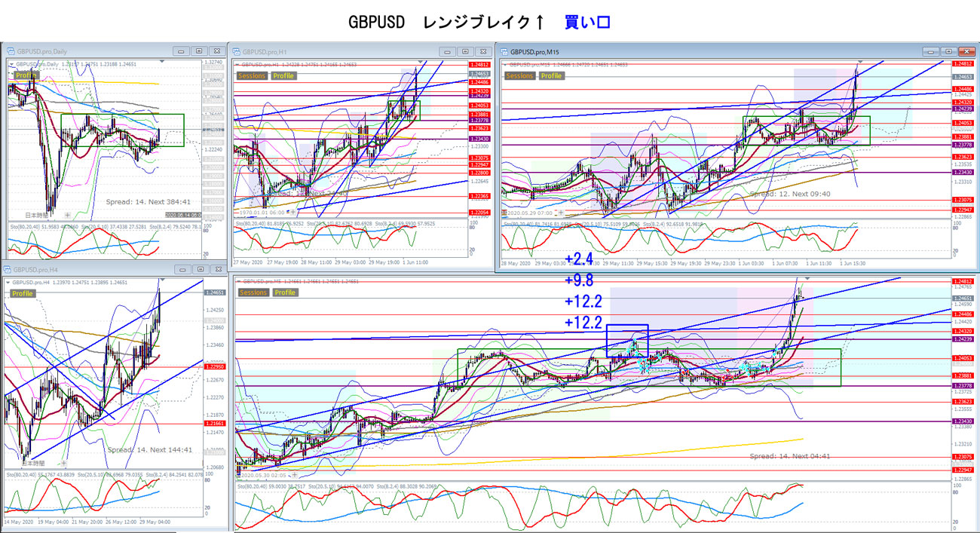Click the 1.21661 price label in H4 chart

point(214,424)
